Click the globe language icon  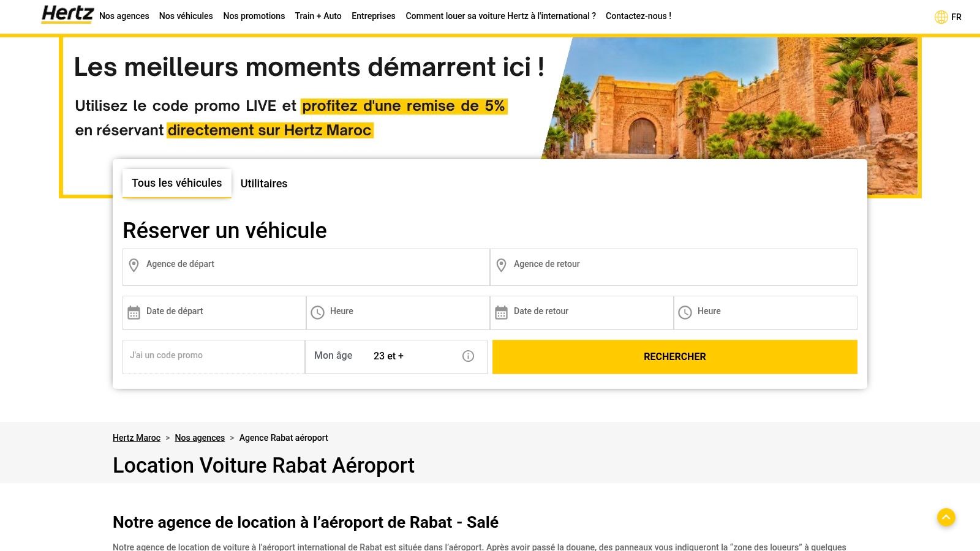tap(940, 17)
